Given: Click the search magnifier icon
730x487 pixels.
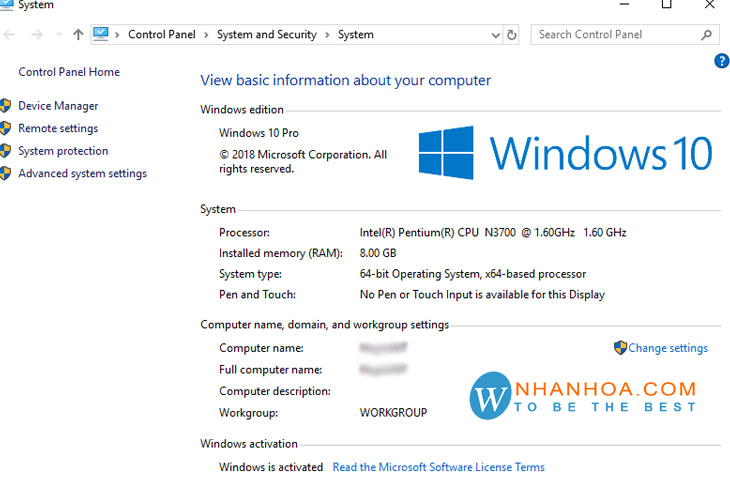Looking at the screenshot, I should [x=706, y=34].
